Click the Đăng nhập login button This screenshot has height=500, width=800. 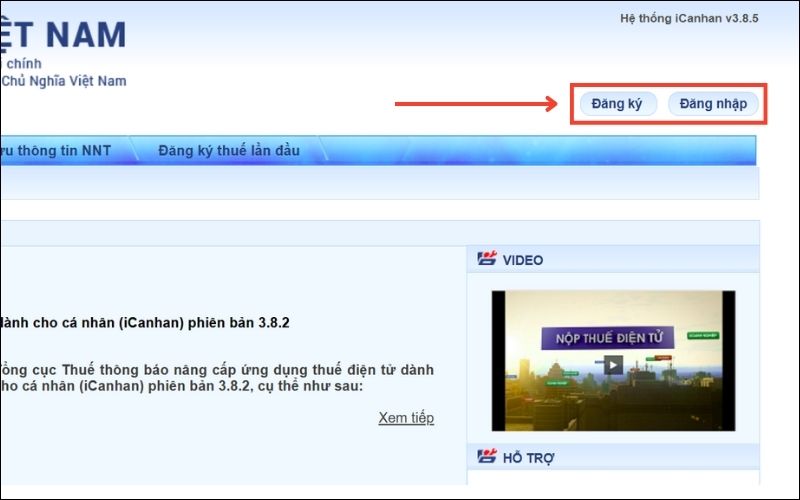pos(713,104)
